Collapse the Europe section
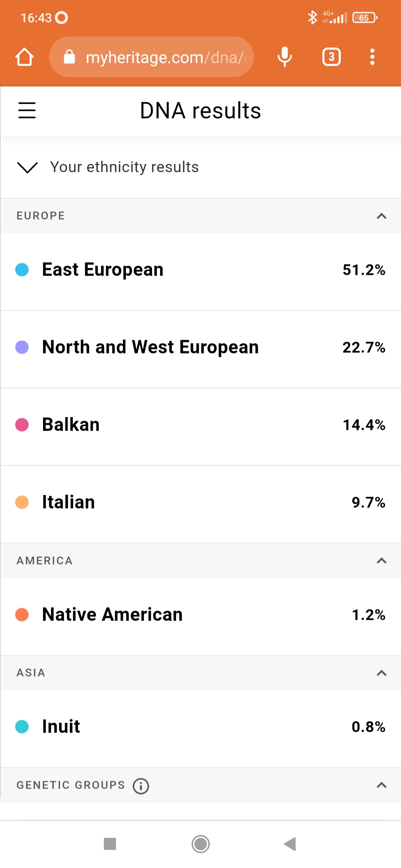This screenshot has height=868, width=401. pos(381,216)
